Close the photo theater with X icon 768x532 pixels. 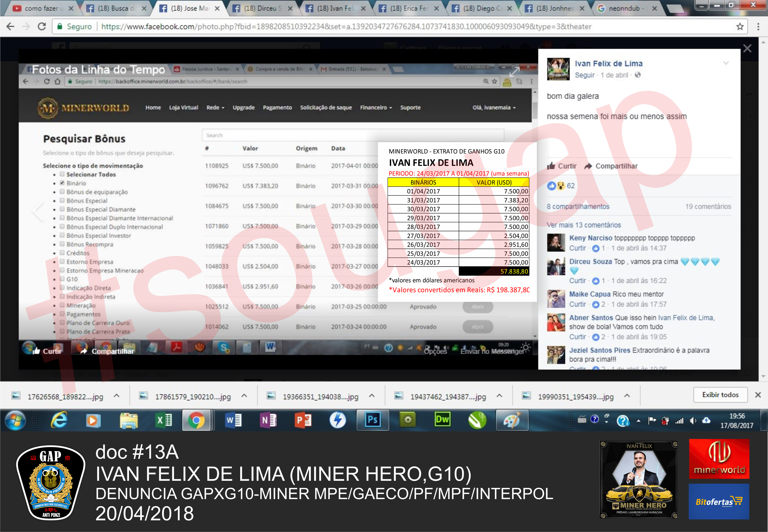pos(747,49)
